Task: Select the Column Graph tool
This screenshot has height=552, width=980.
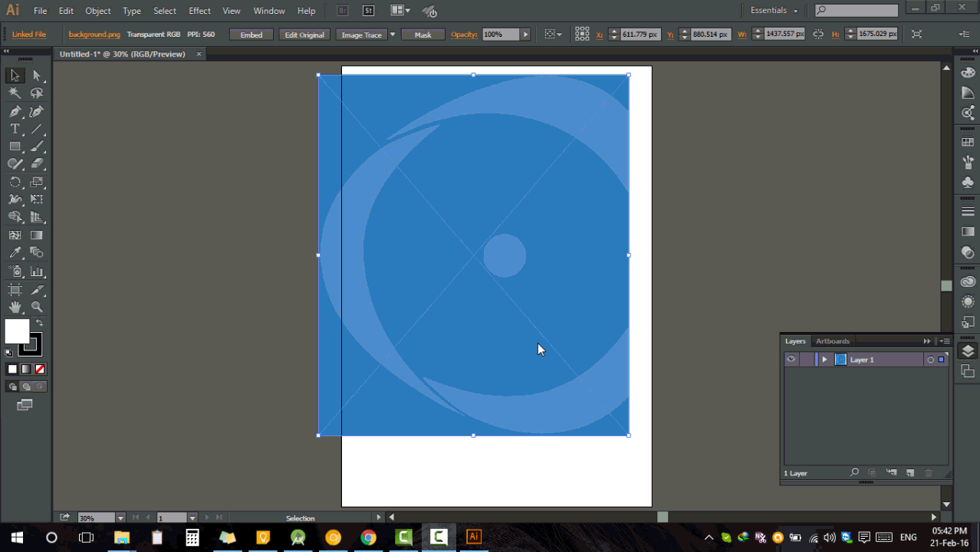Action: click(37, 271)
